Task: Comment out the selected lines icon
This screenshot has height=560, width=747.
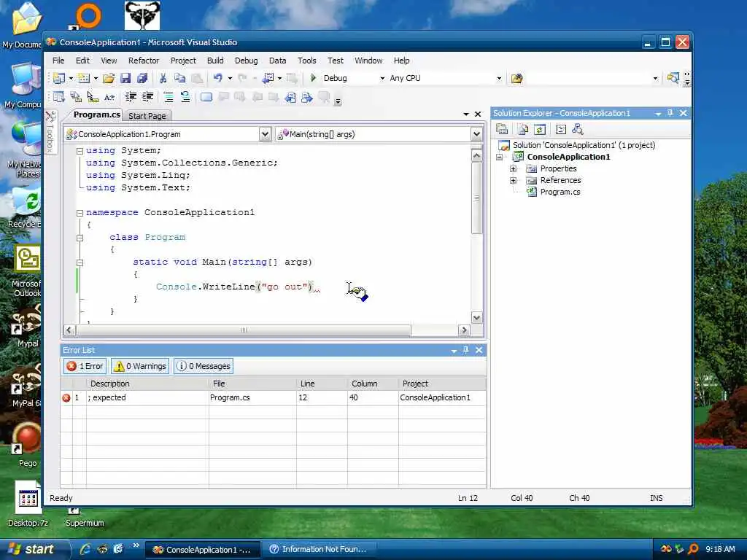Action: pos(169,97)
